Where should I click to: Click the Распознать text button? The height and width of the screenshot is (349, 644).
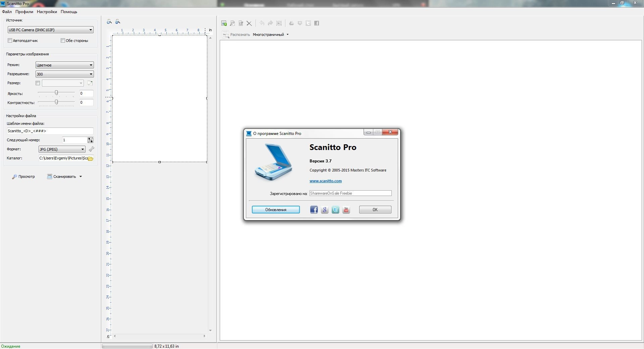[x=240, y=35]
